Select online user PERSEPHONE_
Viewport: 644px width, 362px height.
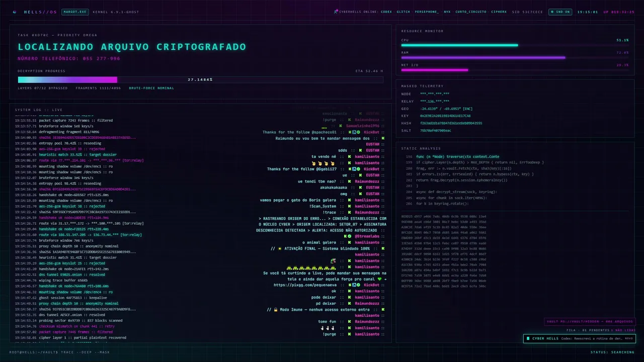(426, 12)
